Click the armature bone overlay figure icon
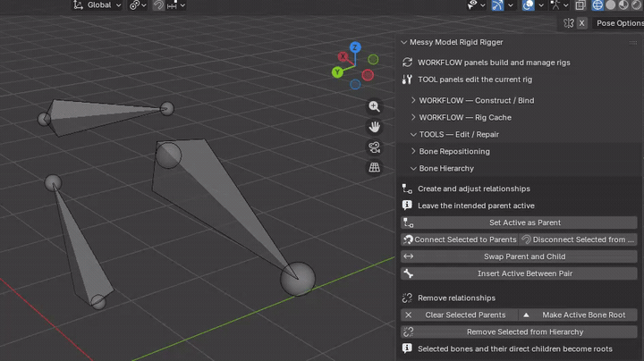 [x=555, y=5]
